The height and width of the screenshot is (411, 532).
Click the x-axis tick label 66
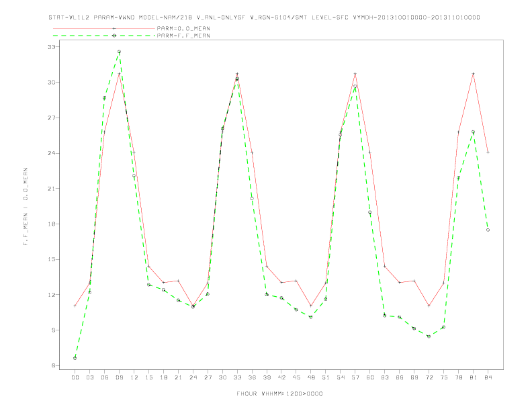[400, 377]
